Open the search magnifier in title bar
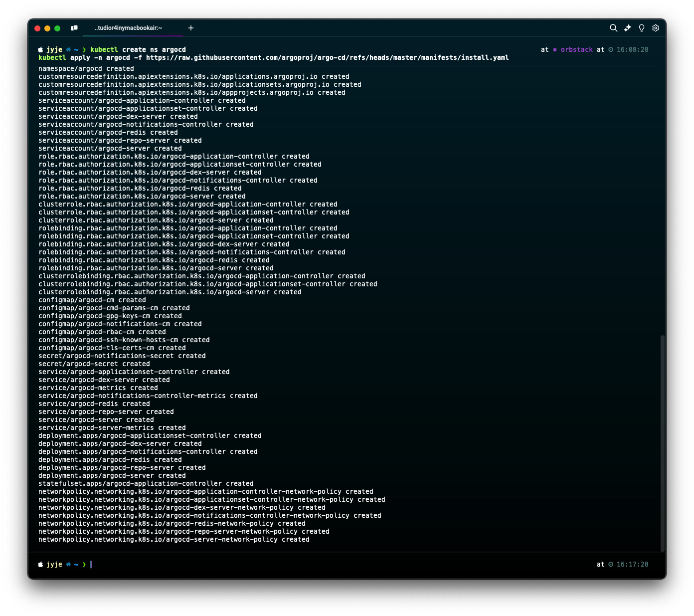 click(x=614, y=28)
